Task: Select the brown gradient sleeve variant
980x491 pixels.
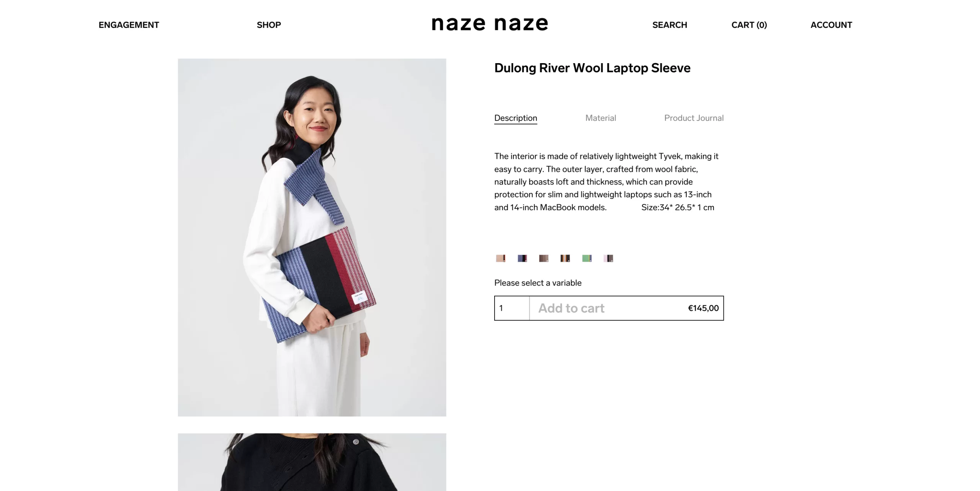Action: [x=544, y=258]
